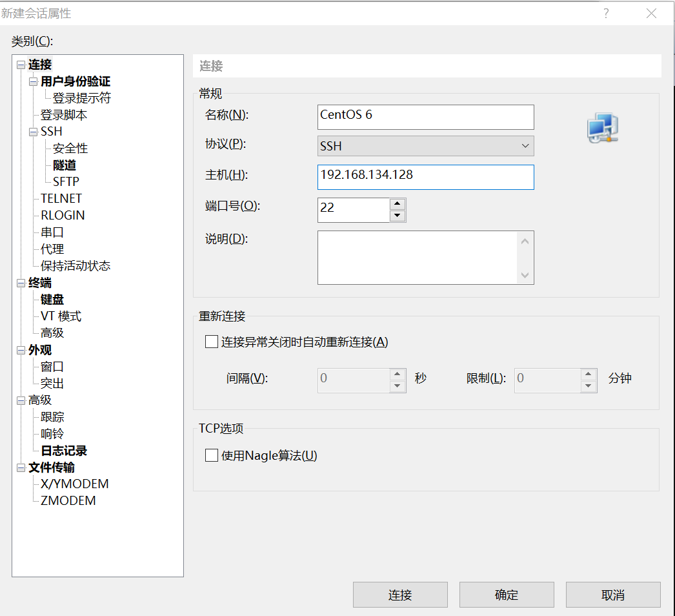The height and width of the screenshot is (616, 675).
Task: Select 用户身份验证 in category tree
Action: 76,81
